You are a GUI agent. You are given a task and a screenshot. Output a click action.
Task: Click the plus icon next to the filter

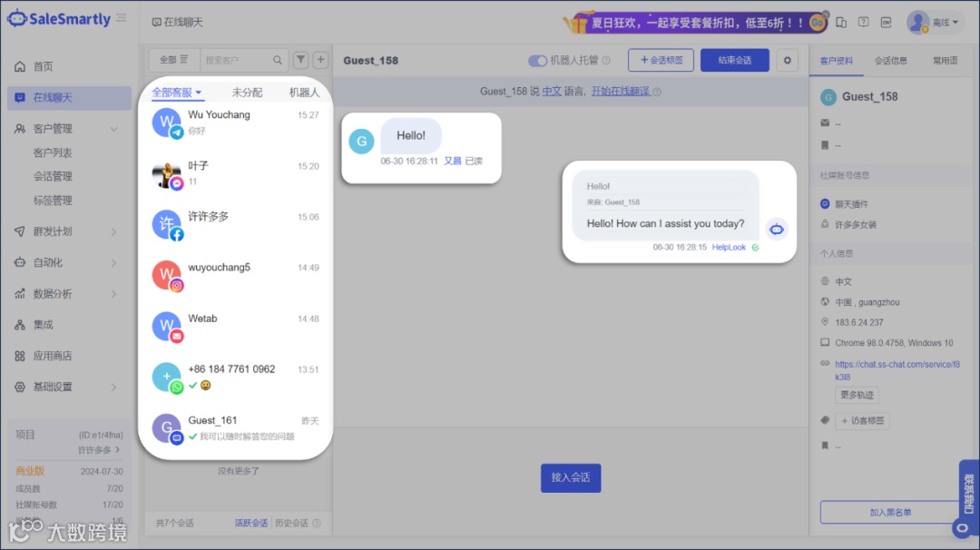[320, 59]
